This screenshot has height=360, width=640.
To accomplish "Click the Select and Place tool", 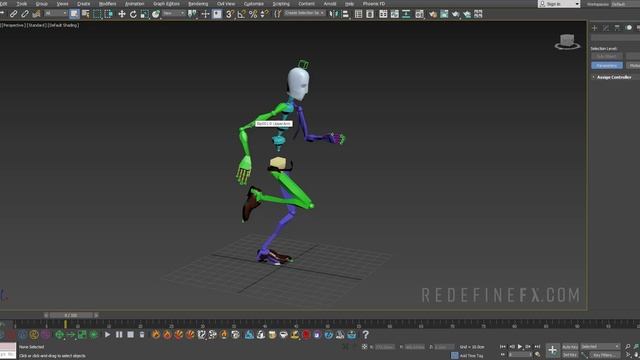I will 156,14.
